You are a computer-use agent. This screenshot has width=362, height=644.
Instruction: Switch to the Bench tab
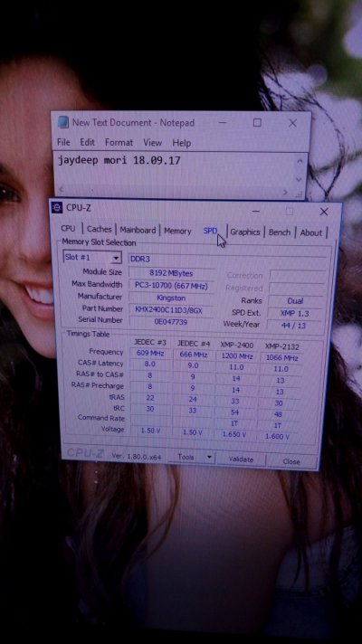[280, 232]
